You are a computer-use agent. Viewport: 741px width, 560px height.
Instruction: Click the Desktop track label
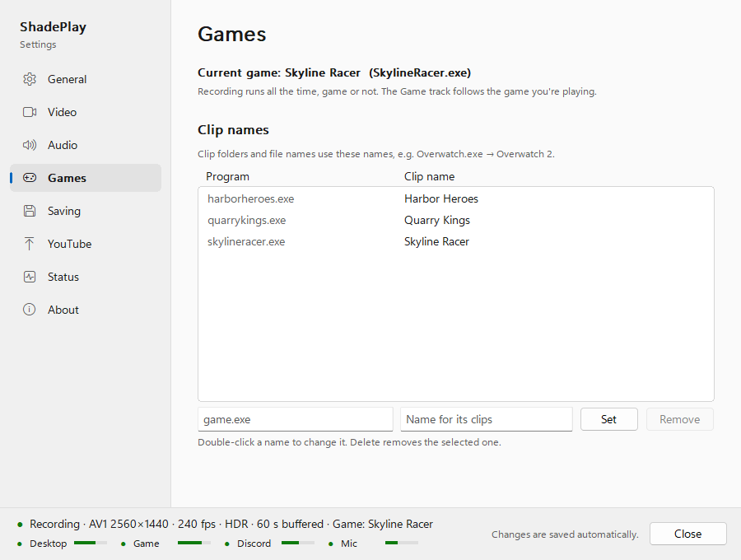coord(49,544)
